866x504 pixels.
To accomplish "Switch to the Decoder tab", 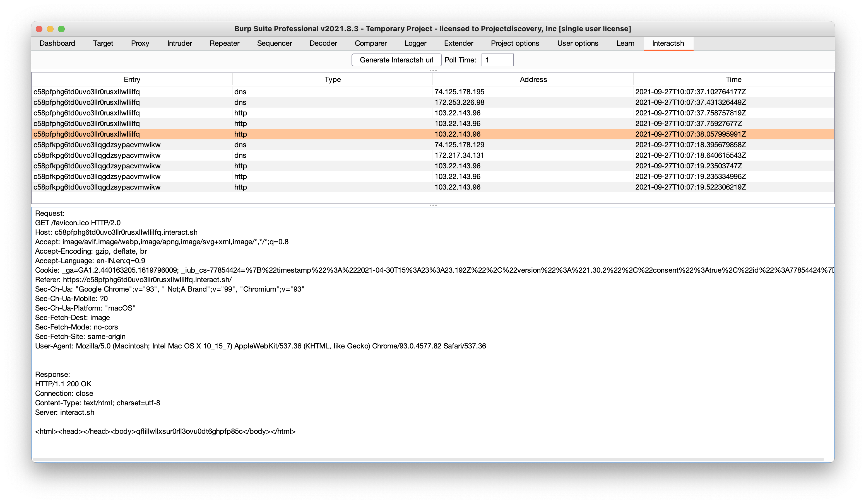I will 323,43.
